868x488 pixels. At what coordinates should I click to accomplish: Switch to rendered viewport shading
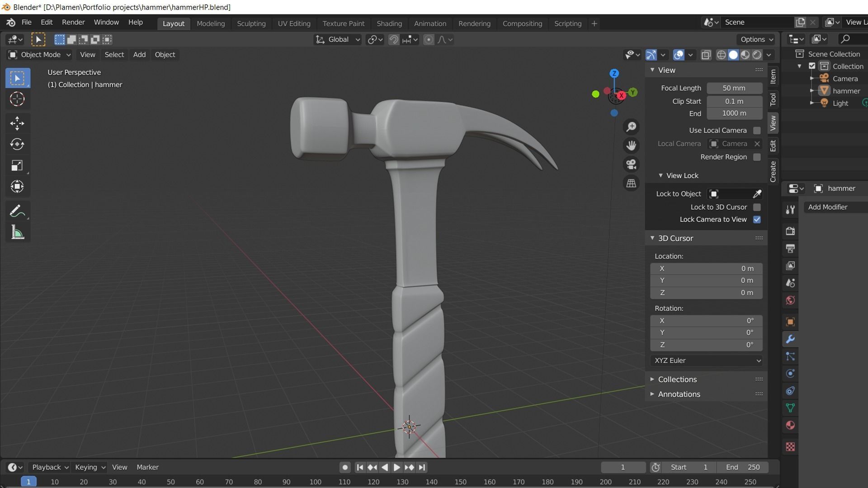pos(757,55)
